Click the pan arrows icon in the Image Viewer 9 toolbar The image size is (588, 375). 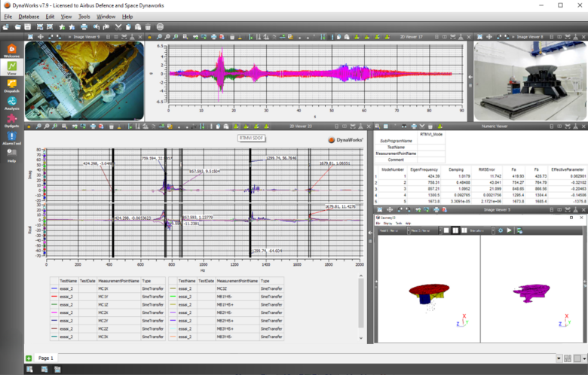(41, 37)
